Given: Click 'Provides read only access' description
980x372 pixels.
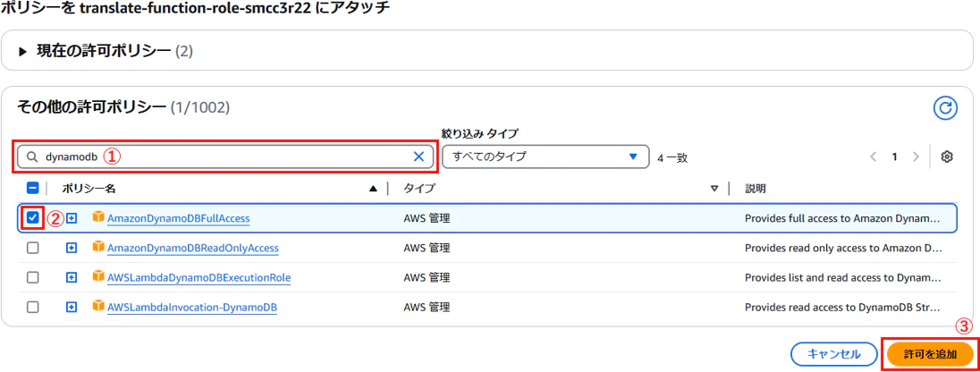Looking at the screenshot, I should [x=842, y=249].
